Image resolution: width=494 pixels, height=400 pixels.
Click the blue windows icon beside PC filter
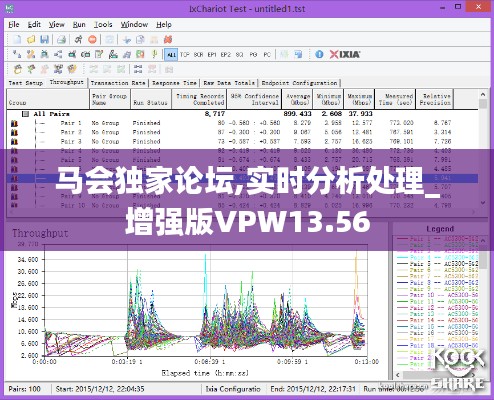coord(298,54)
